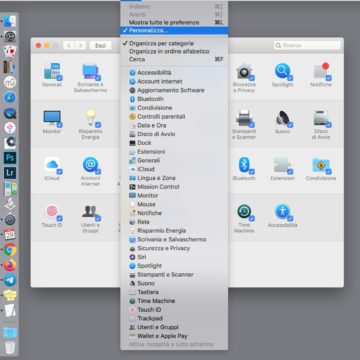360x360 pixels.
Task: Open Time Machine pane icon
Action: click(x=244, y=212)
